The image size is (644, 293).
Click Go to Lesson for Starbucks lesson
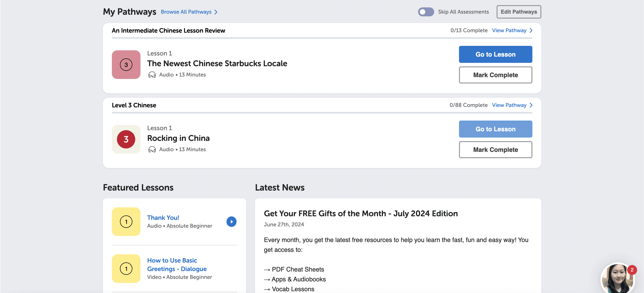[496, 54]
